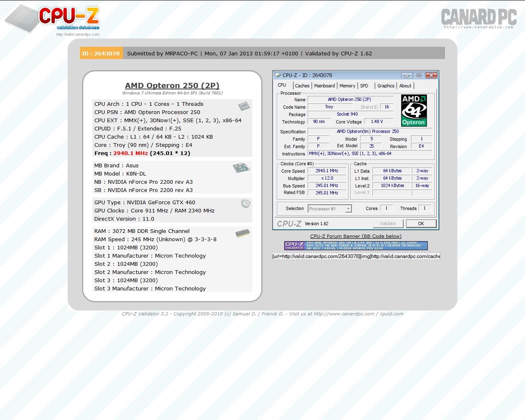
Task: Click the Core Voltage value 1.48 V
Action: pyautogui.click(x=378, y=121)
